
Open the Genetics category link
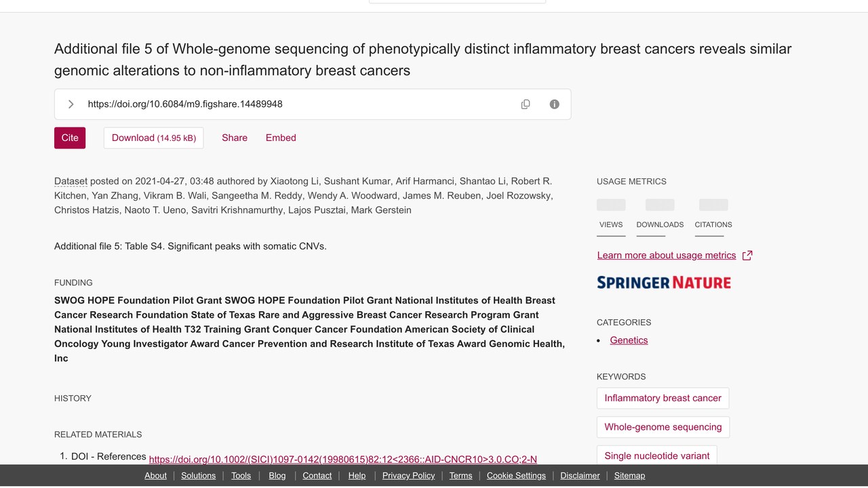click(629, 340)
